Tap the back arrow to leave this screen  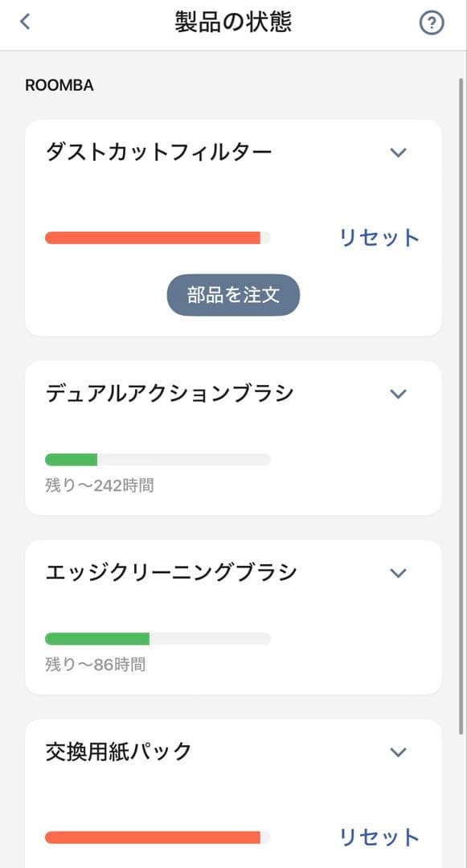click(24, 22)
